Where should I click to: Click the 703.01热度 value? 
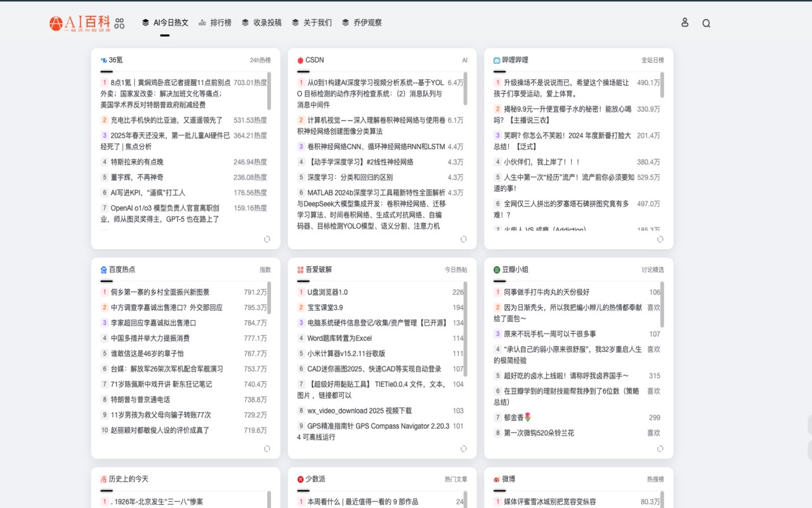pyautogui.click(x=251, y=83)
